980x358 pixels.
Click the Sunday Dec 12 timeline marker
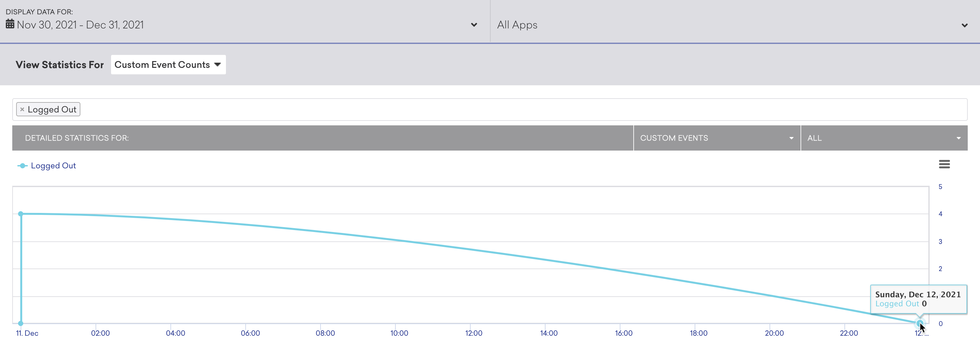click(x=919, y=322)
